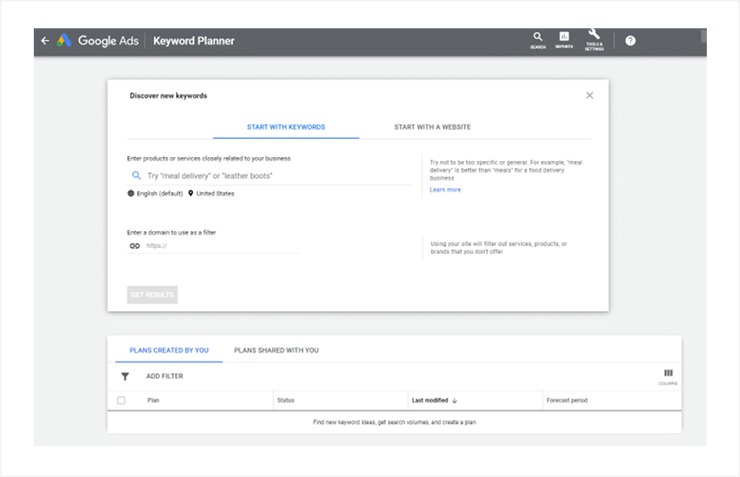Viewport: 740px width, 477px height.
Task: Open the Reports icon in the header
Action: click(x=564, y=41)
